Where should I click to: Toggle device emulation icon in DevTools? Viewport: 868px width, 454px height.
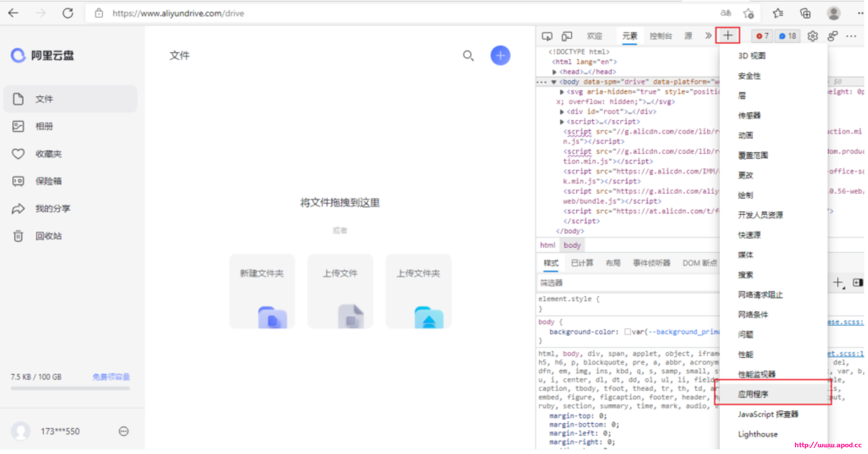point(567,36)
